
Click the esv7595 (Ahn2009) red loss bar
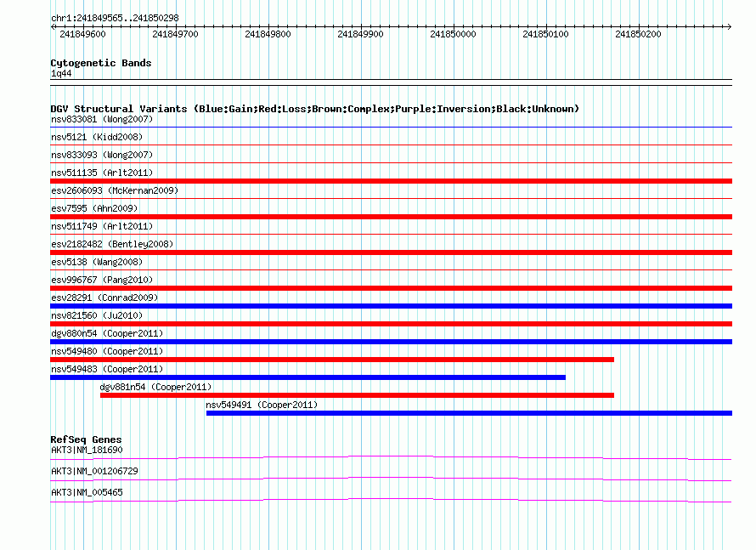coord(391,217)
